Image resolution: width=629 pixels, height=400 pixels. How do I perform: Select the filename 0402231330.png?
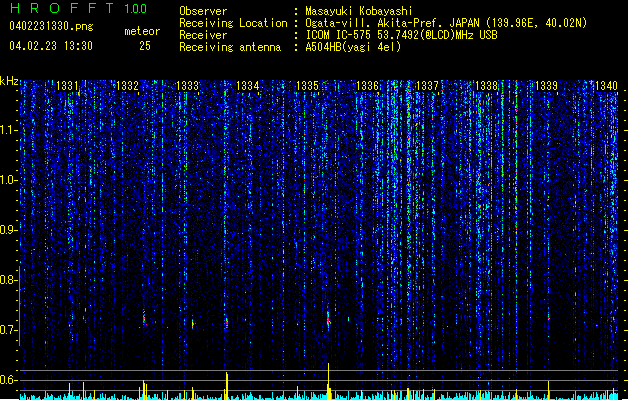click(51, 26)
